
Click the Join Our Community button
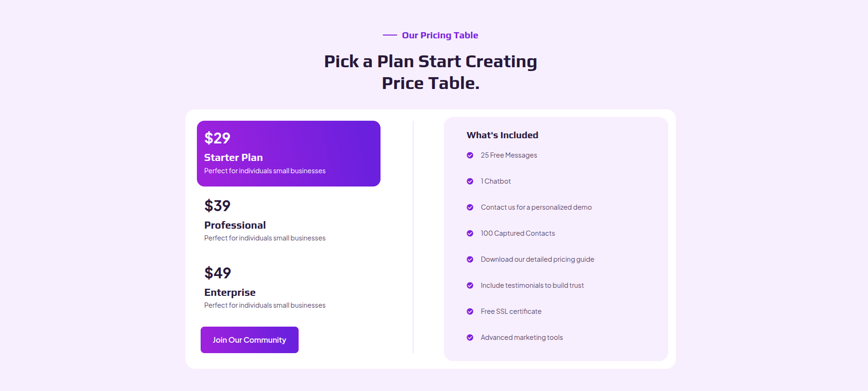click(249, 340)
